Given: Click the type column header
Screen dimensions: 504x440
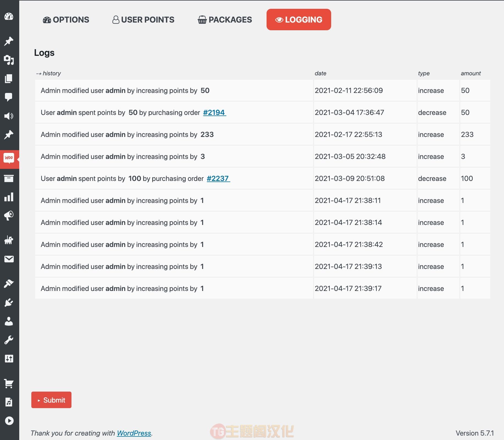Looking at the screenshot, I should click(424, 73).
